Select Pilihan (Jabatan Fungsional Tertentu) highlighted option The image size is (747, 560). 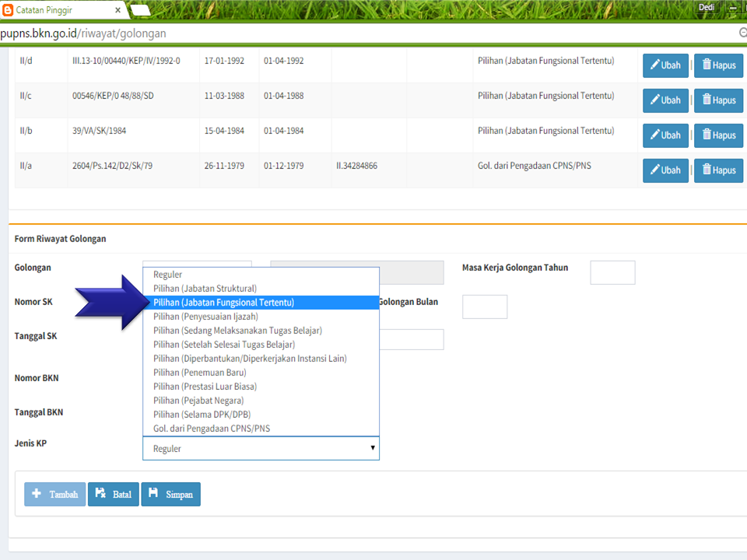(x=261, y=303)
